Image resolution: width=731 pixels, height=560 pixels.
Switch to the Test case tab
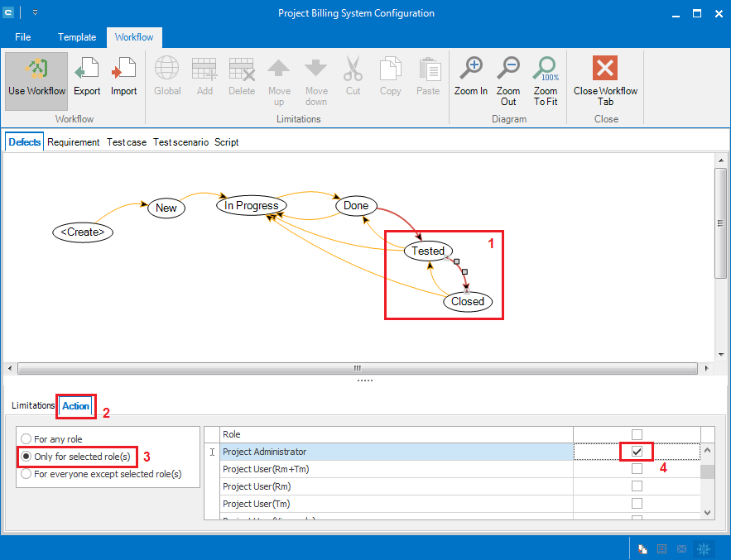tap(126, 142)
